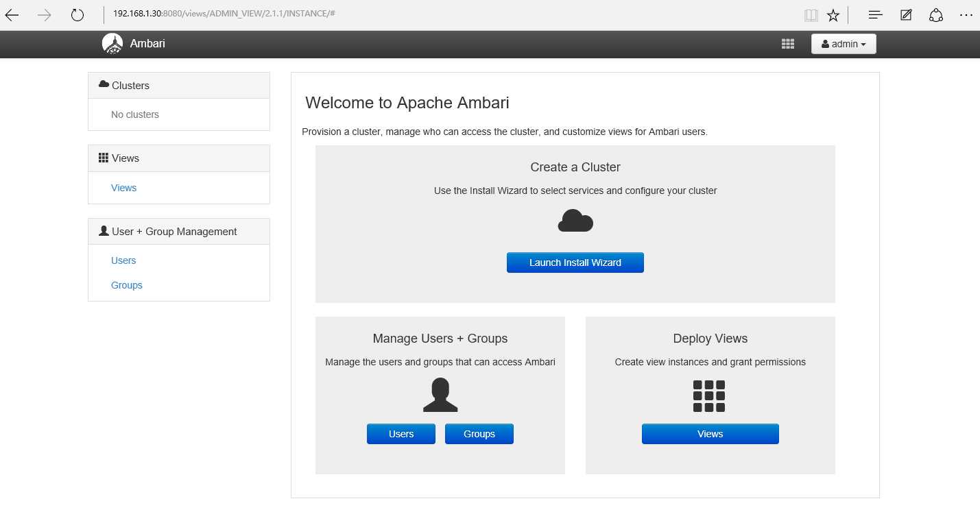Click the grid icon beside Views heading

pos(104,158)
